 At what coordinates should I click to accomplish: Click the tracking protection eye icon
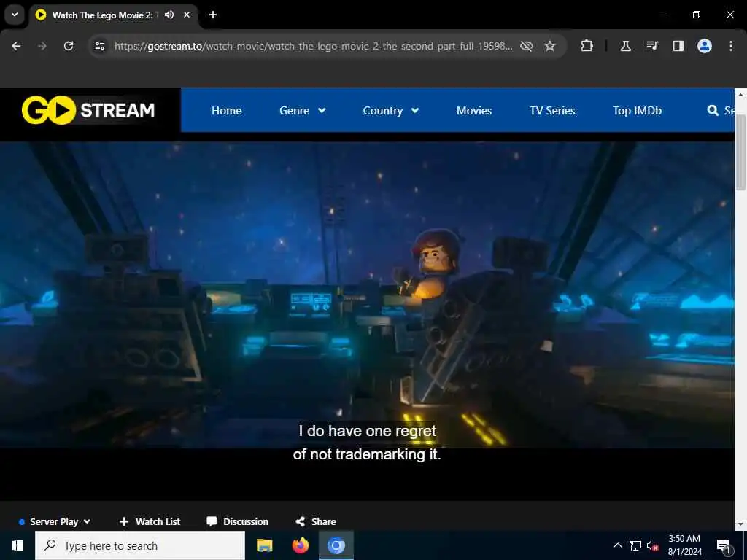pos(527,46)
